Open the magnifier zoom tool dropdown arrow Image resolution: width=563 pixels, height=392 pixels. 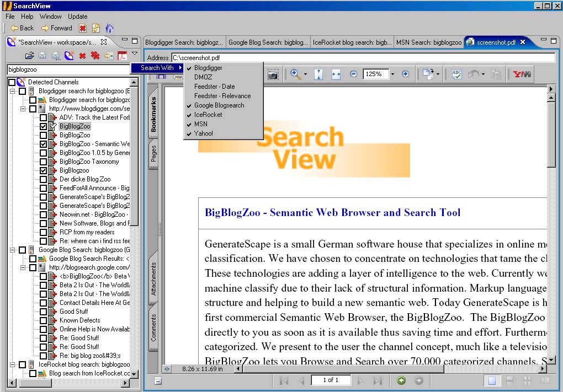tap(305, 74)
